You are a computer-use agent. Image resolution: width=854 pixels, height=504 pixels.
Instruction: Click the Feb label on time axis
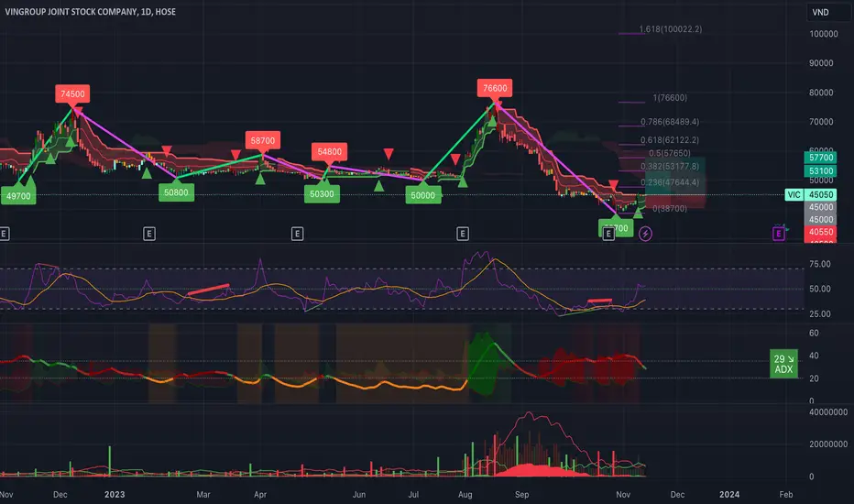[x=785, y=494]
